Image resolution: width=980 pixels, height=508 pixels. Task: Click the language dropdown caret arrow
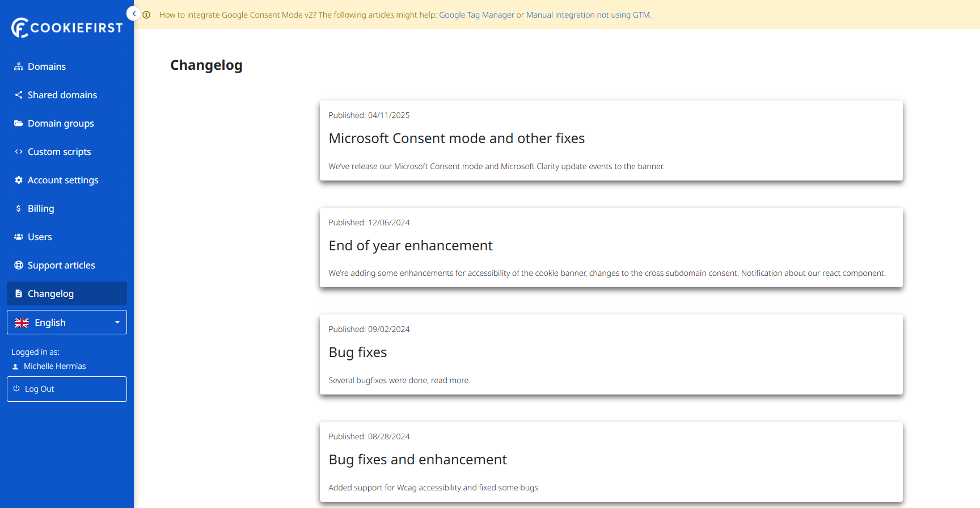click(x=117, y=322)
